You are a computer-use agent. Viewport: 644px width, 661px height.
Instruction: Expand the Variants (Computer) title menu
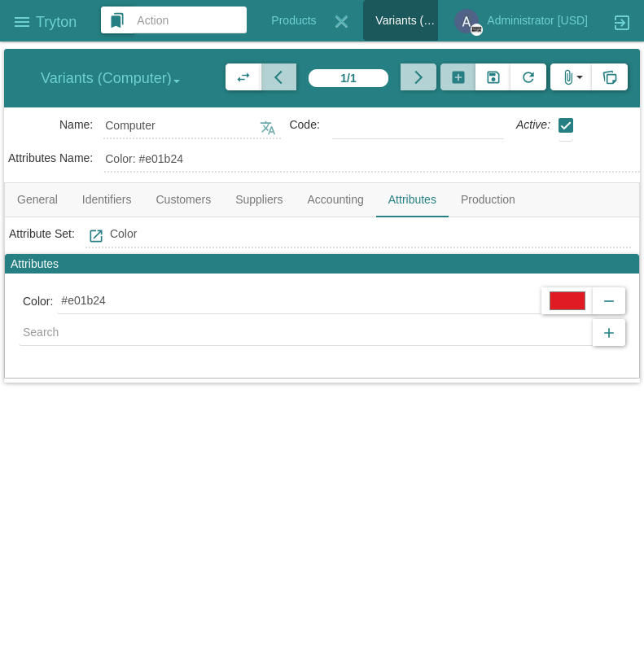coord(110,78)
